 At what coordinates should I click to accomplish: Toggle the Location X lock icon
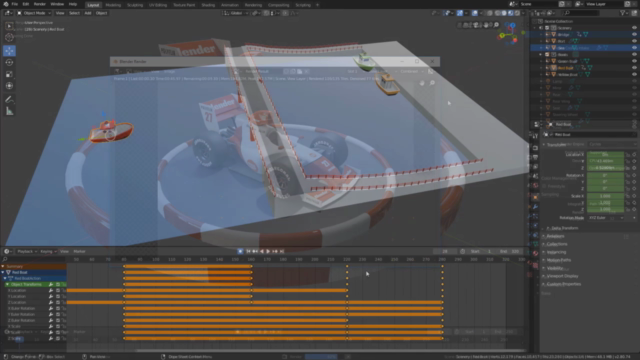pyautogui.click(x=628, y=155)
